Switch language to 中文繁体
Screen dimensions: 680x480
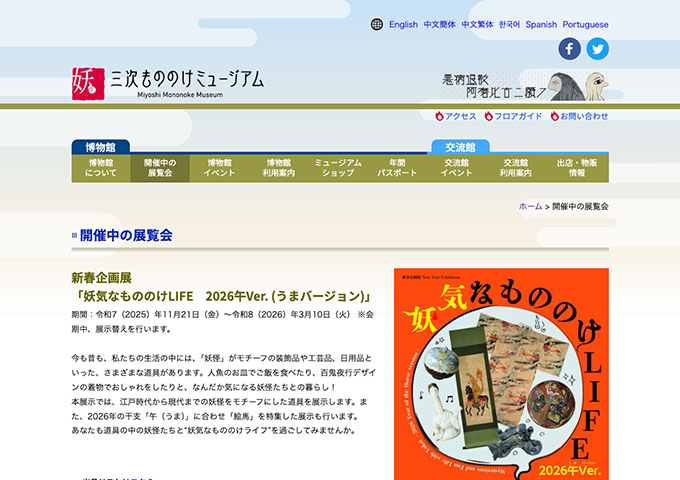pos(477,24)
